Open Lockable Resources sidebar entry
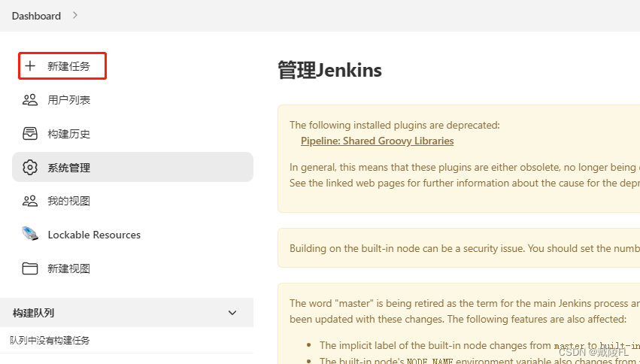640x364 pixels. pyautogui.click(x=94, y=235)
